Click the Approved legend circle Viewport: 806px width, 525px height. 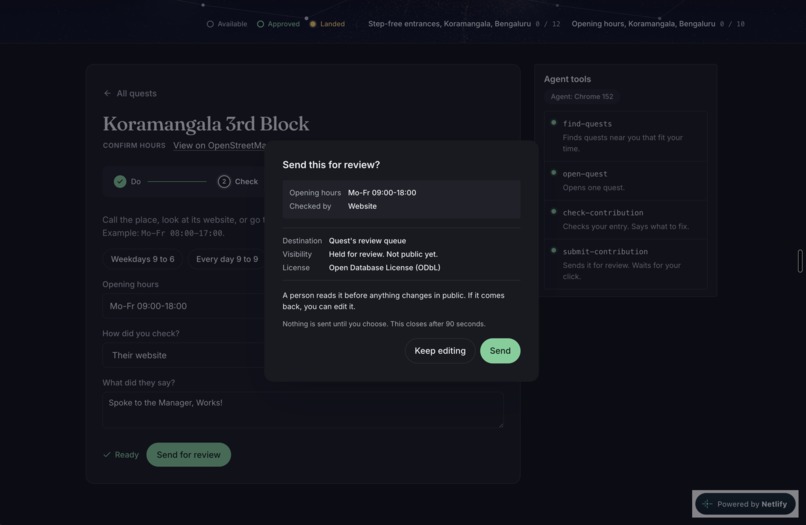[261, 24]
